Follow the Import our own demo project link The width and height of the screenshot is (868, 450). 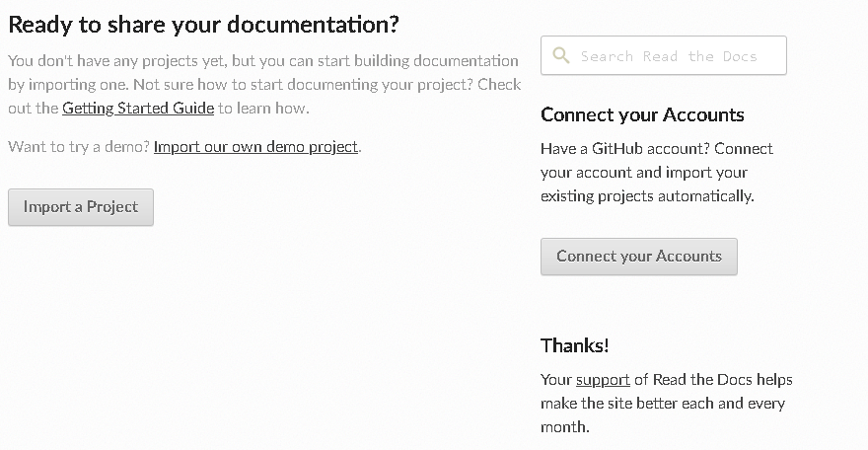pyautogui.click(x=255, y=147)
